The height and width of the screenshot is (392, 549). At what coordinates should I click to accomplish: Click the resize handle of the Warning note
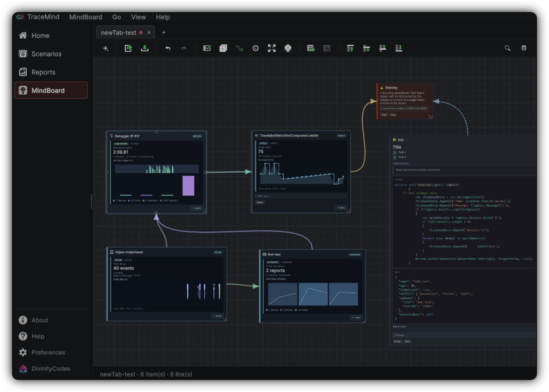(431, 117)
